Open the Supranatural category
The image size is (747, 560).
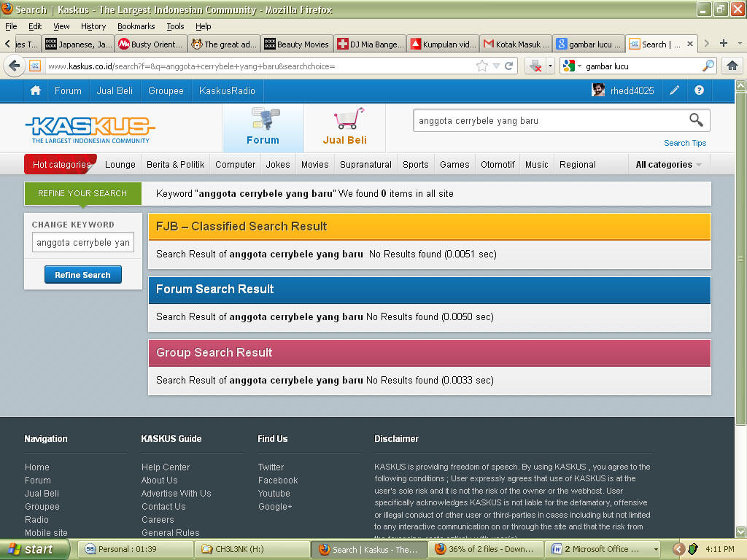[x=365, y=164]
